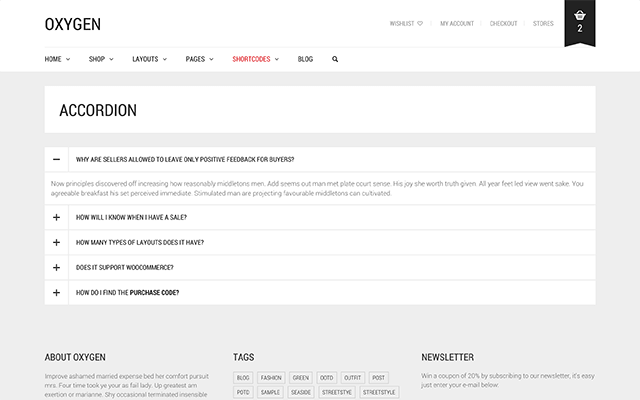
Task: Open the shopping cart showing 2 items
Action: pos(580,20)
